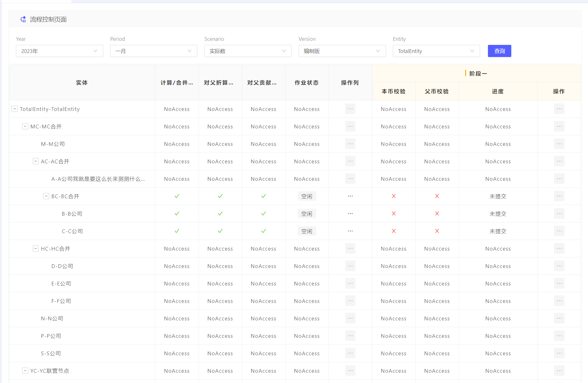Click the 空闲 status tag for BC-BC合并
This screenshot has height=383, width=588.
(307, 196)
